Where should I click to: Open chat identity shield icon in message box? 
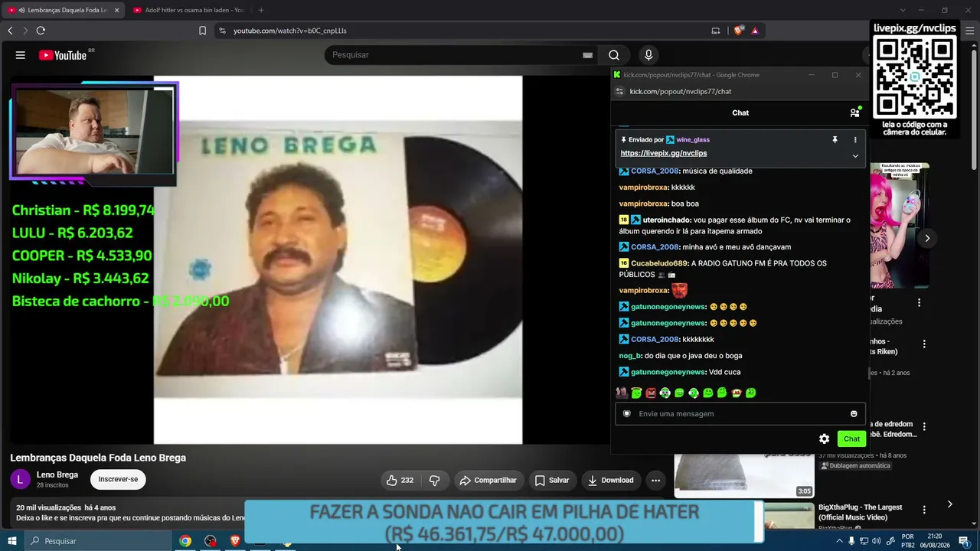click(627, 414)
